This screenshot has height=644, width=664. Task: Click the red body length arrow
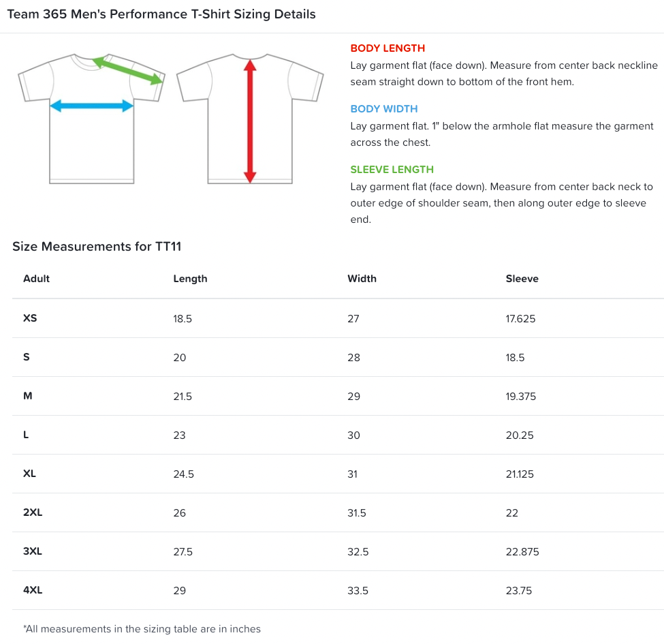pyautogui.click(x=250, y=121)
